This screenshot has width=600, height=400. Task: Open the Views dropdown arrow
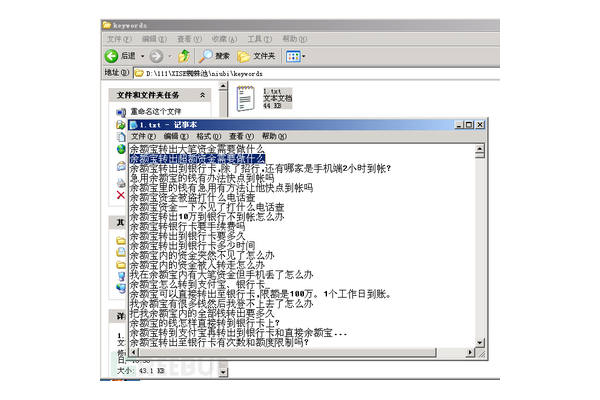(x=303, y=56)
